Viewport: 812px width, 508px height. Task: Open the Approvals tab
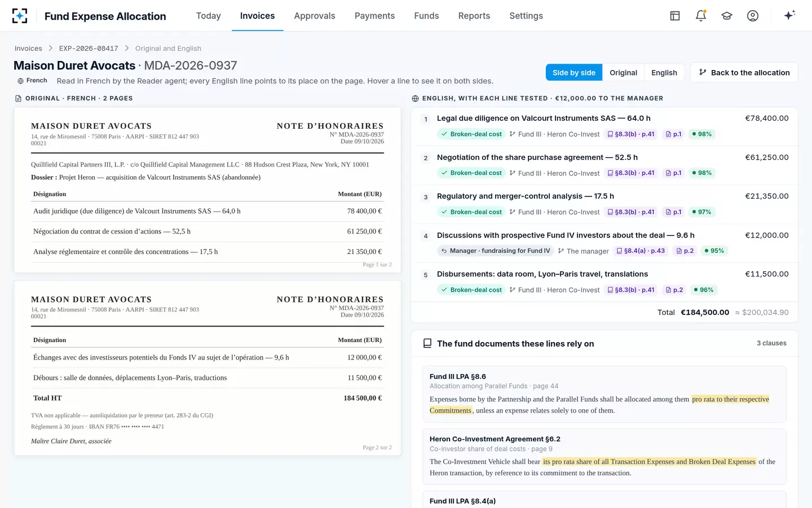point(315,16)
